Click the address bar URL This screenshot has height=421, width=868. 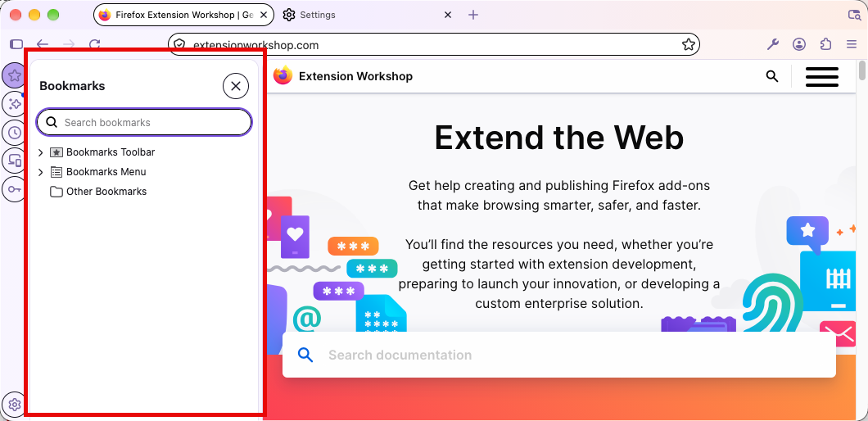pyautogui.click(x=255, y=45)
